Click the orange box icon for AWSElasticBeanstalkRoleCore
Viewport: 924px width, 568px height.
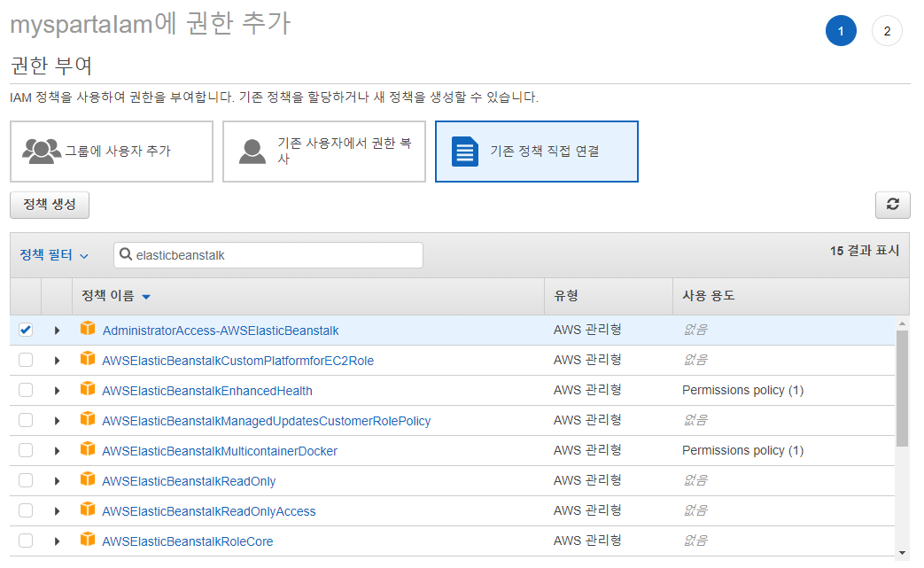(x=88, y=539)
